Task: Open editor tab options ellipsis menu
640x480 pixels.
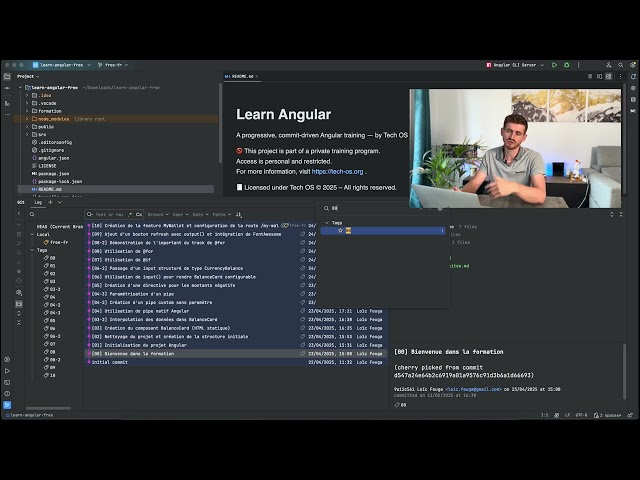Action: click(620, 76)
